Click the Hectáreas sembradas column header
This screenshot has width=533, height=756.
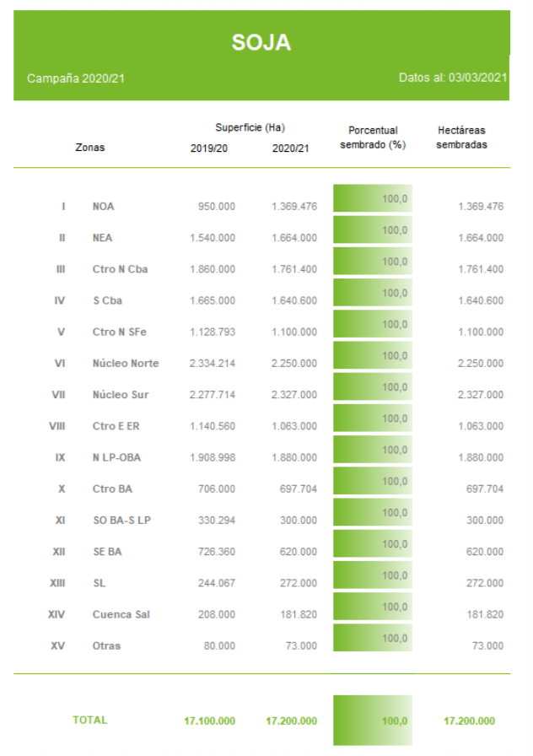point(461,138)
